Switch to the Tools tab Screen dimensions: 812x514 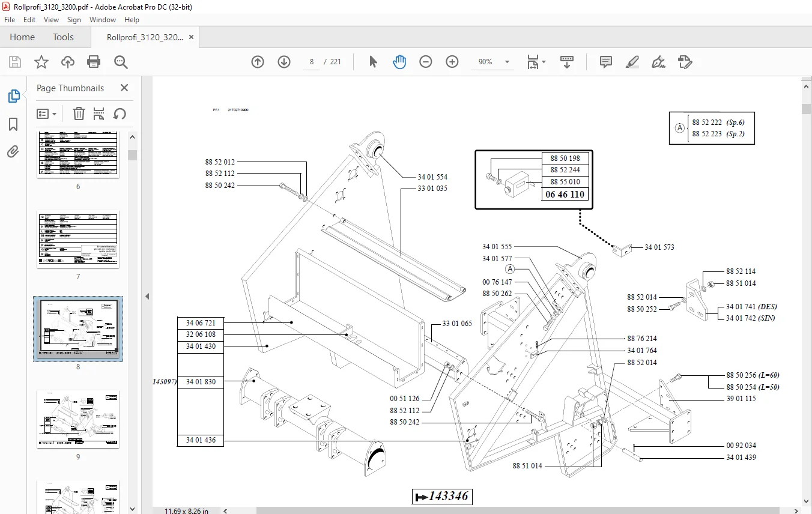(63, 37)
